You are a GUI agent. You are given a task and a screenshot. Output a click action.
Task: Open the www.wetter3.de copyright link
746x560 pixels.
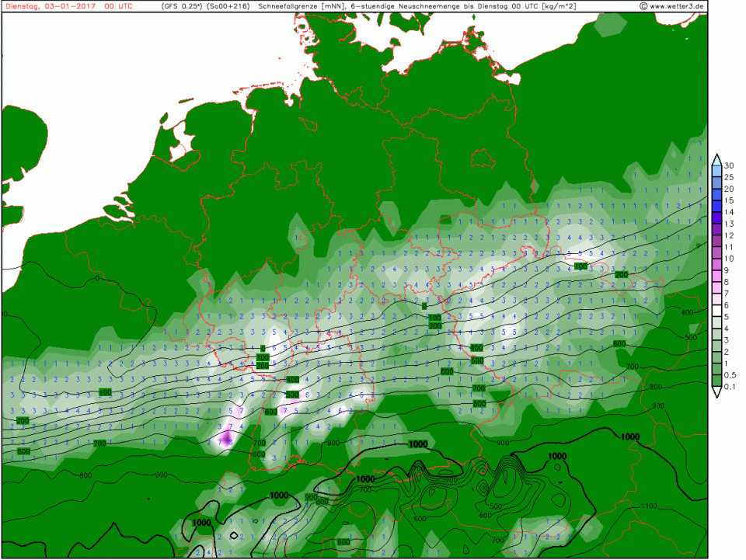click(672, 6)
